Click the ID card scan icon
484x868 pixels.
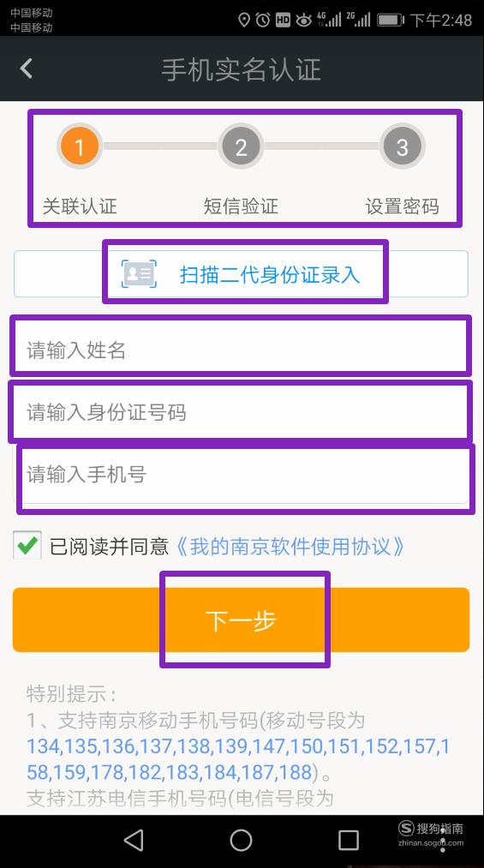click(x=139, y=273)
